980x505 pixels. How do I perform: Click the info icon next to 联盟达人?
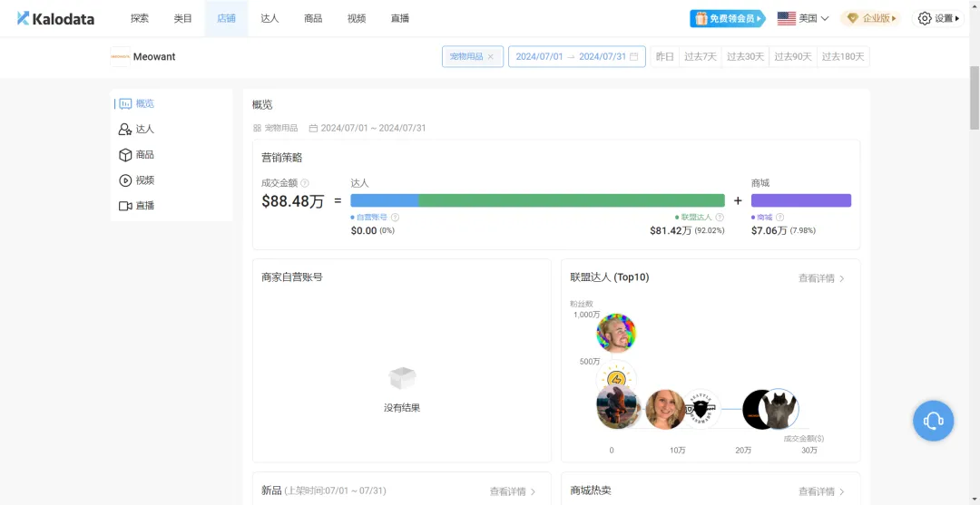point(720,218)
